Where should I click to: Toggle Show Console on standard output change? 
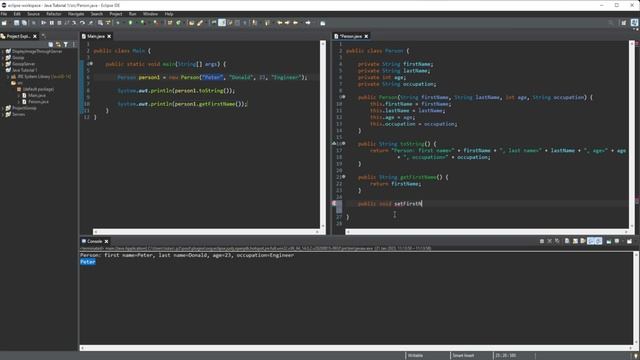[591, 241]
